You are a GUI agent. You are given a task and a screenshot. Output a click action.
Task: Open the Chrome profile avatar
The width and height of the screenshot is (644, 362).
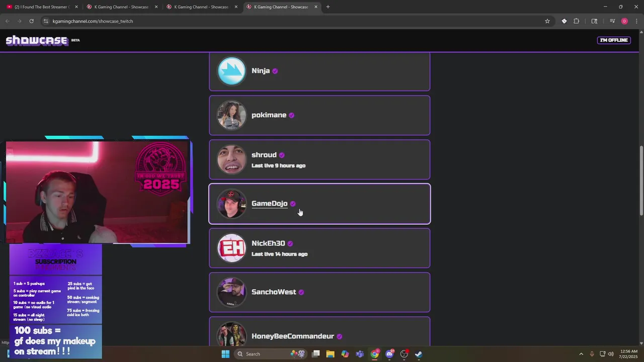(624, 21)
